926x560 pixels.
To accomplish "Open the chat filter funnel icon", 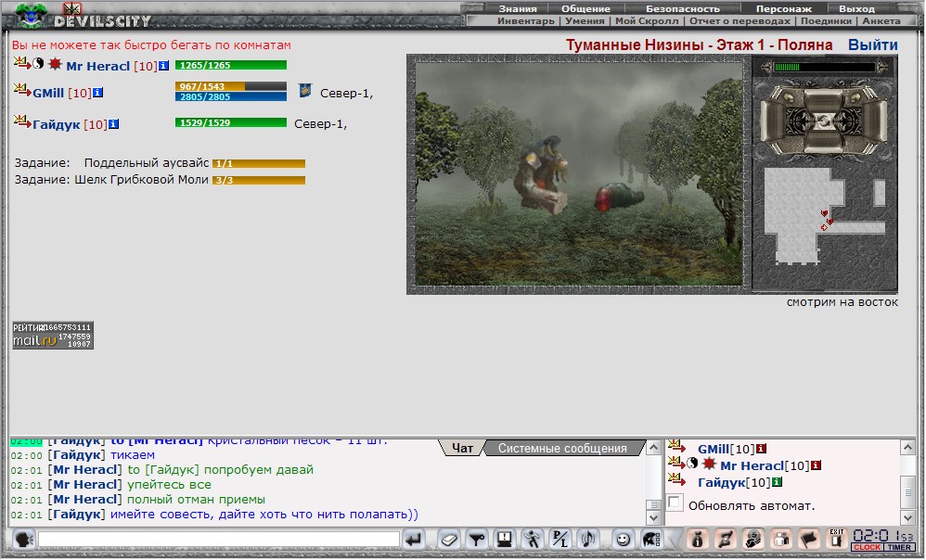I will [x=477, y=539].
